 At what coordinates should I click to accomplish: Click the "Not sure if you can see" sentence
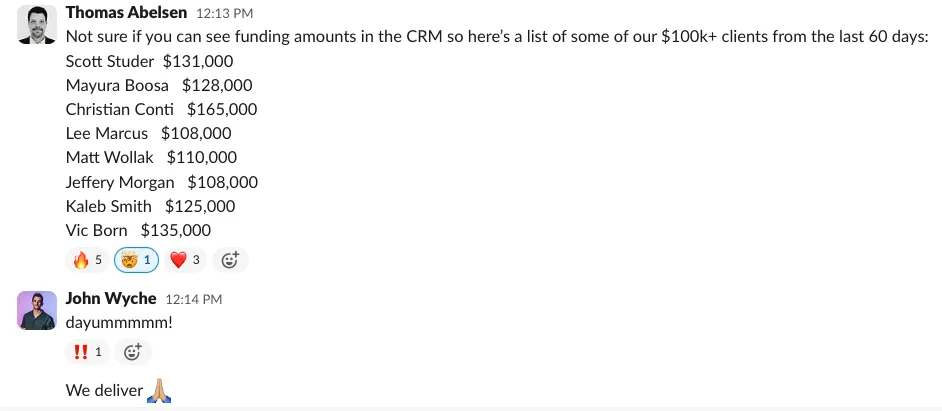(x=497, y=37)
